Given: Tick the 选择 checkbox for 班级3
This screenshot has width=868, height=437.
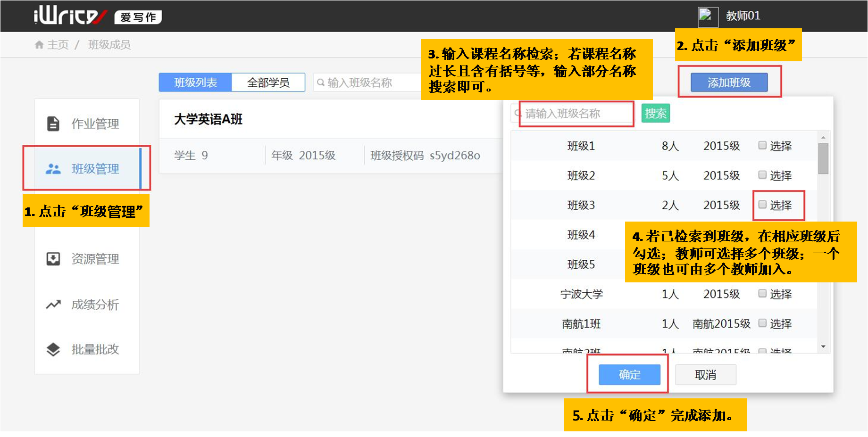Looking at the screenshot, I should pyautogui.click(x=762, y=205).
